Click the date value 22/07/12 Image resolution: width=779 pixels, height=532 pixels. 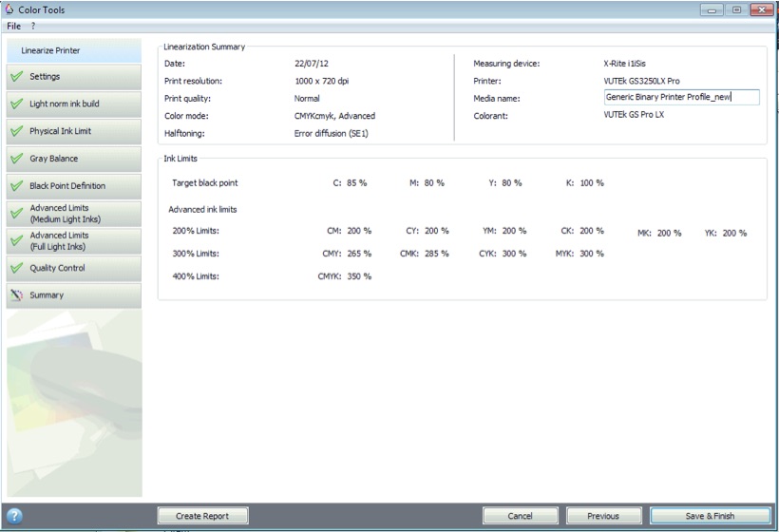tap(312, 64)
